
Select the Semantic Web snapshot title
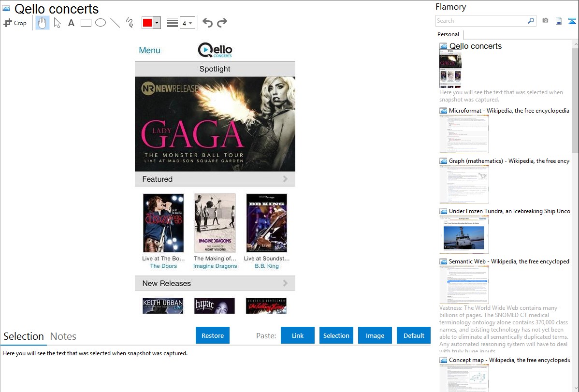509,261
